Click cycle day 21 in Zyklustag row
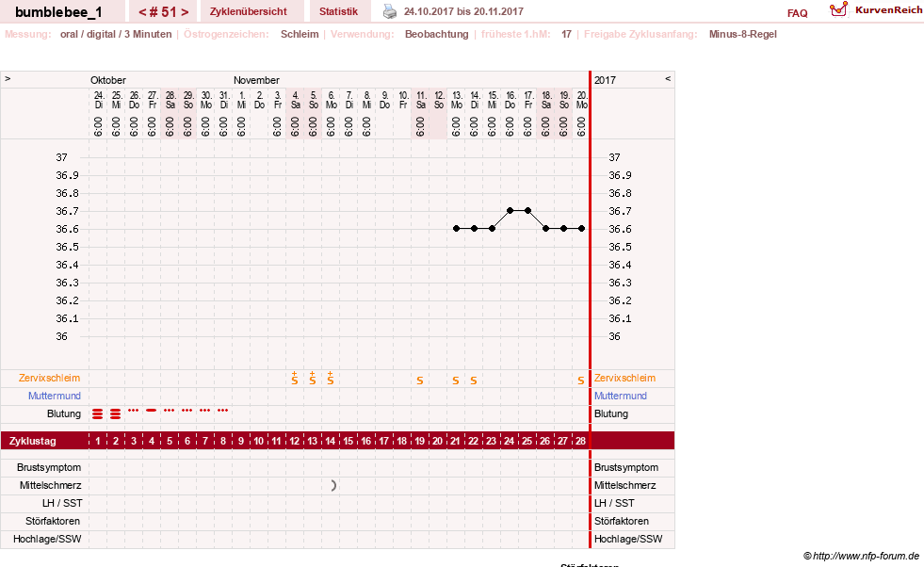This screenshot has height=567, width=924. coord(456,441)
